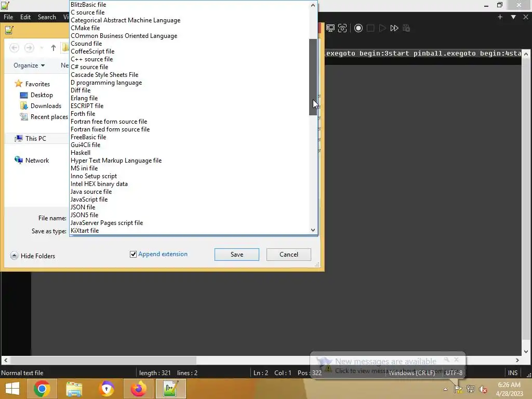Open the Search menu
532x399 pixels.
(x=47, y=17)
